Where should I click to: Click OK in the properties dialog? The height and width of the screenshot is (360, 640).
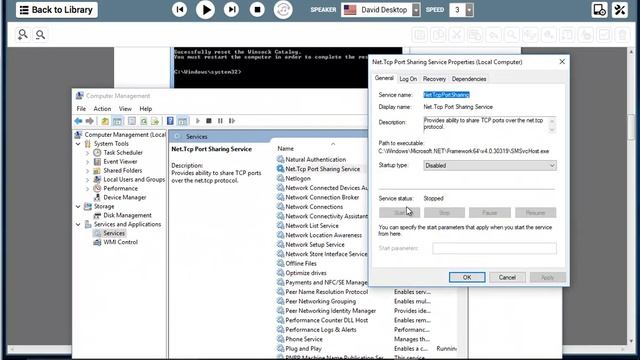(x=467, y=278)
